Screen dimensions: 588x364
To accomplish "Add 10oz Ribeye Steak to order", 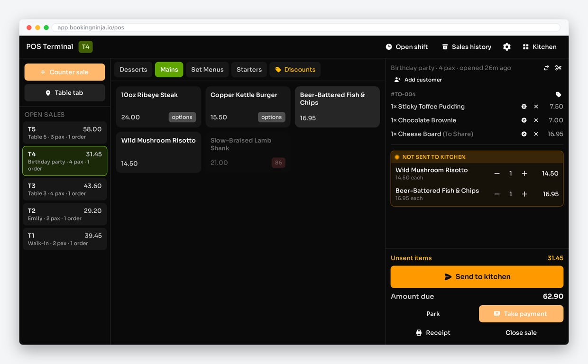I will point(158,107).
